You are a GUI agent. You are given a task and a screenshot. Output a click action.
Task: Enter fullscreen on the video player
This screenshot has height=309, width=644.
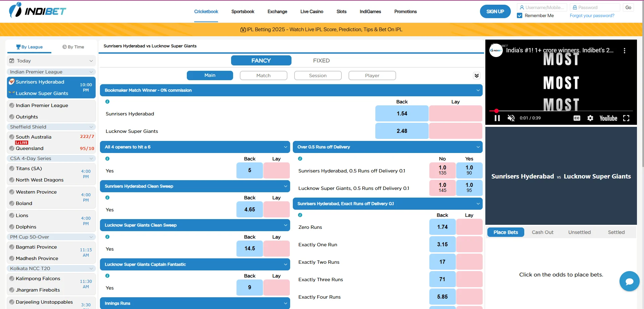pyautogui.click(x=626, y=118)
